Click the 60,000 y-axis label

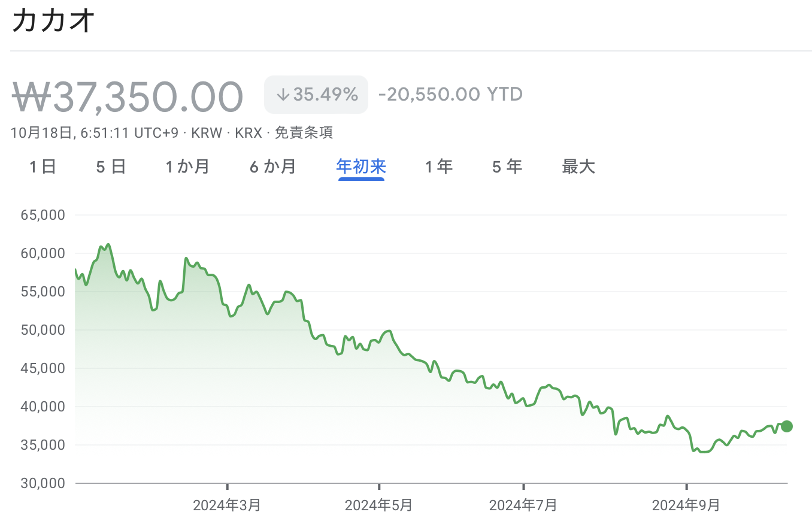click(x=42, y=253)
